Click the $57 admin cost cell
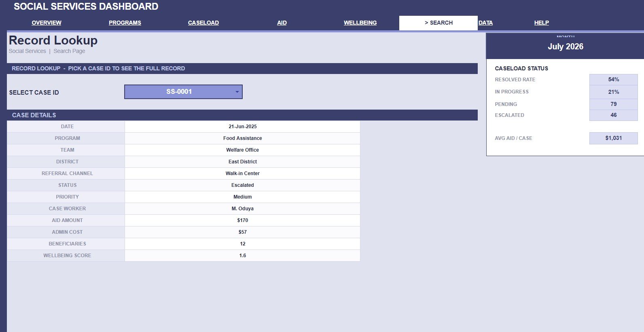The image size is (644, 332). point(243,232)
